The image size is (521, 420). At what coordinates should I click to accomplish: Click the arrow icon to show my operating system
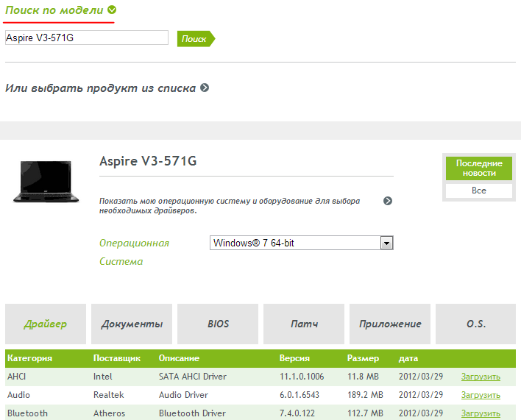[387, 201]
